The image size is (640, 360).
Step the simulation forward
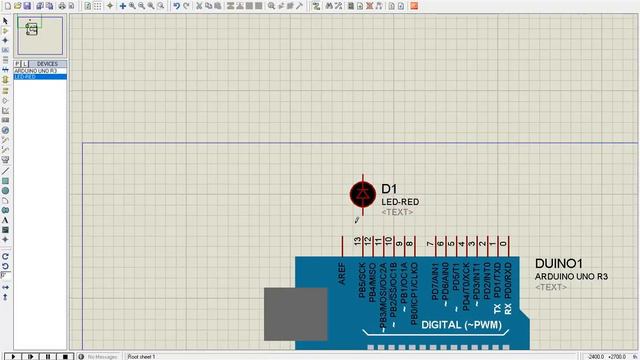coord(30,356)
